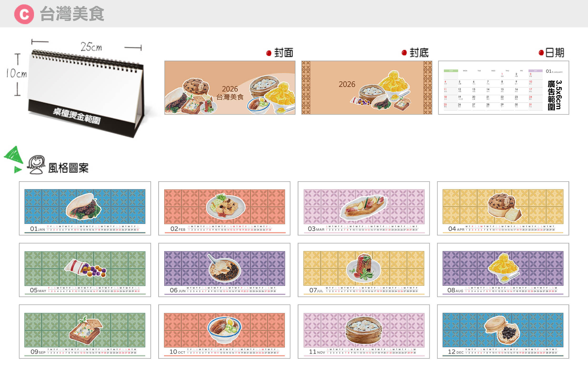Click the red dot beside 日期

coord(541,53)
